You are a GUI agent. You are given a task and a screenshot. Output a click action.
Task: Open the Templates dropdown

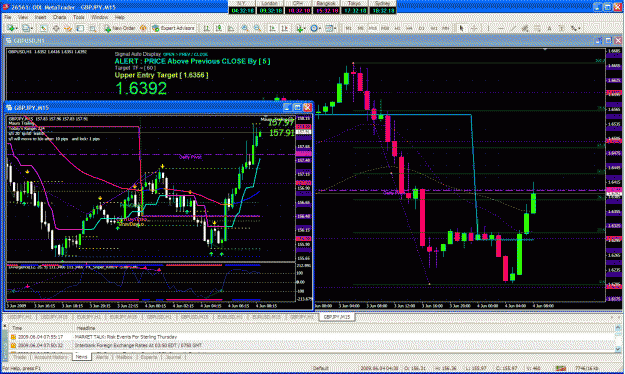(330, 28)
